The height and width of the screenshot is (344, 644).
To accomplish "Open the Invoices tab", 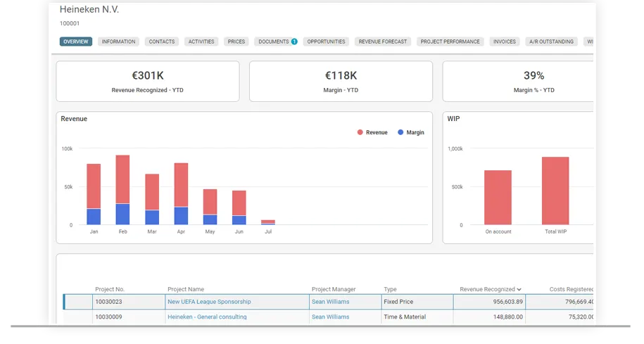I will pos(505,42).
